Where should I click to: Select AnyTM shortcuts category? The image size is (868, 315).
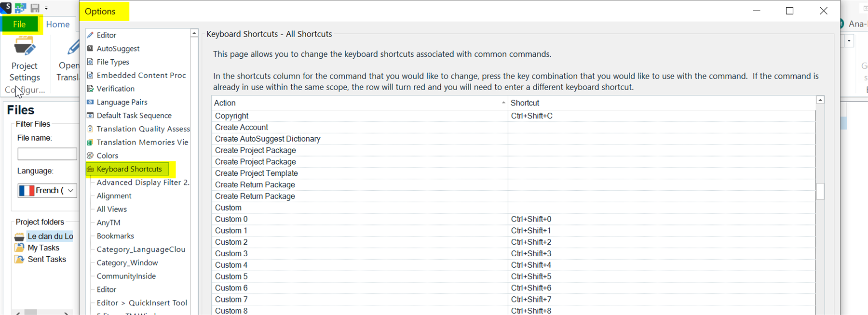point(108,223)
